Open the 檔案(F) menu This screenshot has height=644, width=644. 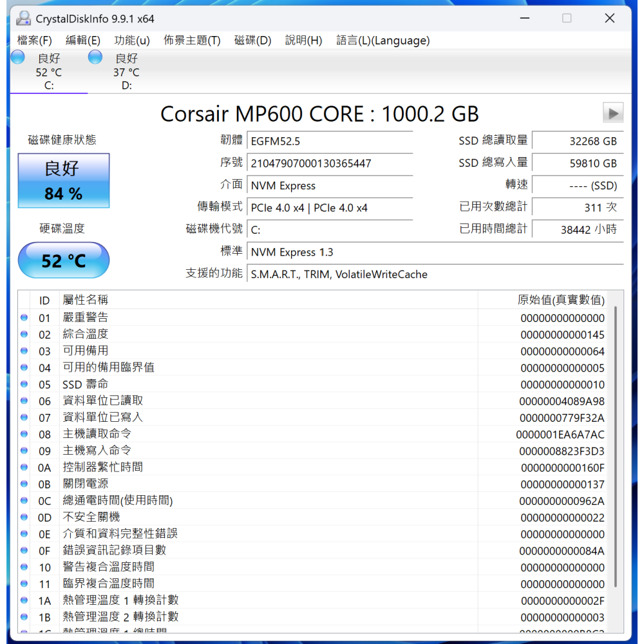point(35,40)
